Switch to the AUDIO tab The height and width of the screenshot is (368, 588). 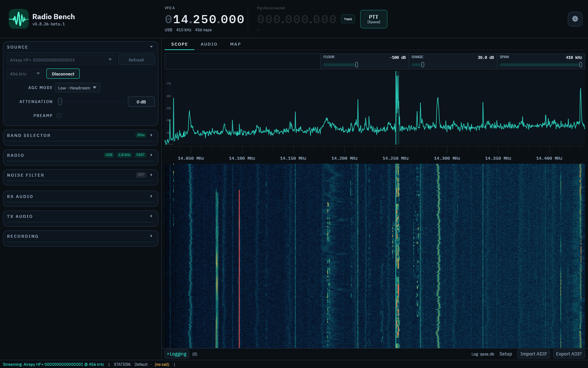click(209, 44)
